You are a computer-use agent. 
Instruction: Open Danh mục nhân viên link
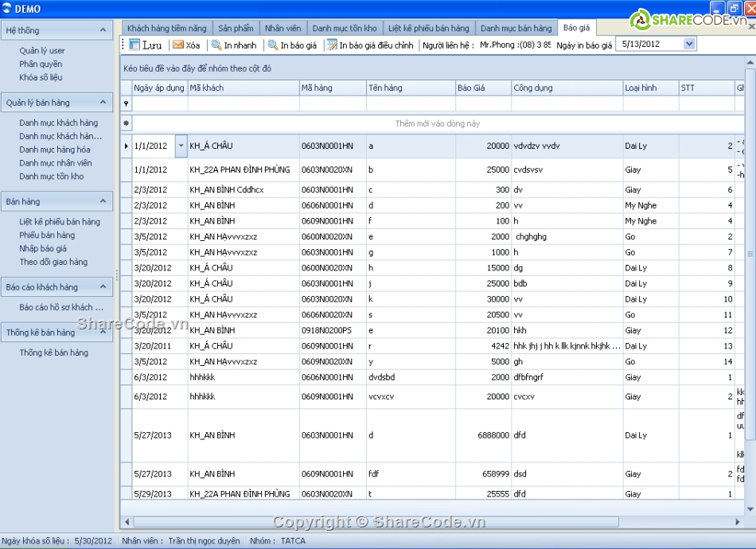click(56, 163)
